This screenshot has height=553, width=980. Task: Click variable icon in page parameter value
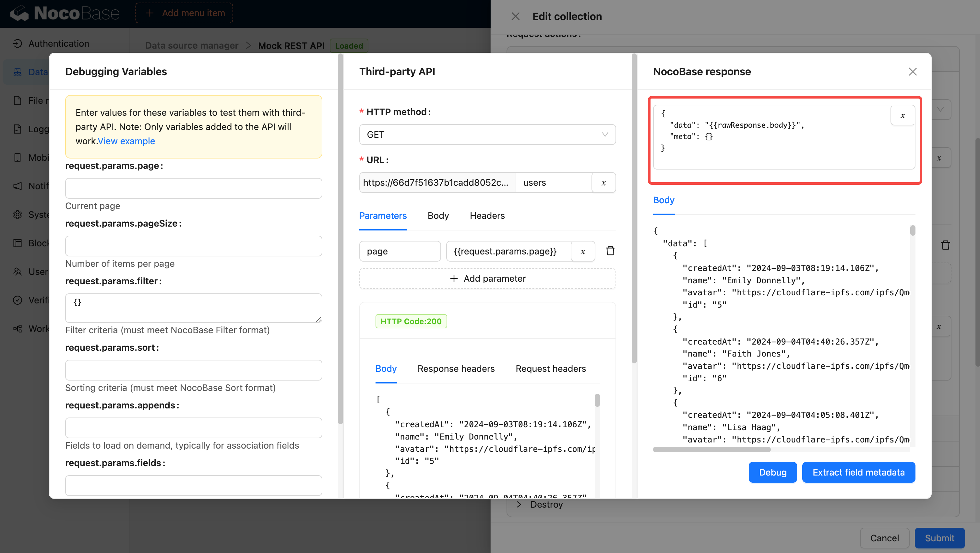[582, 252]
